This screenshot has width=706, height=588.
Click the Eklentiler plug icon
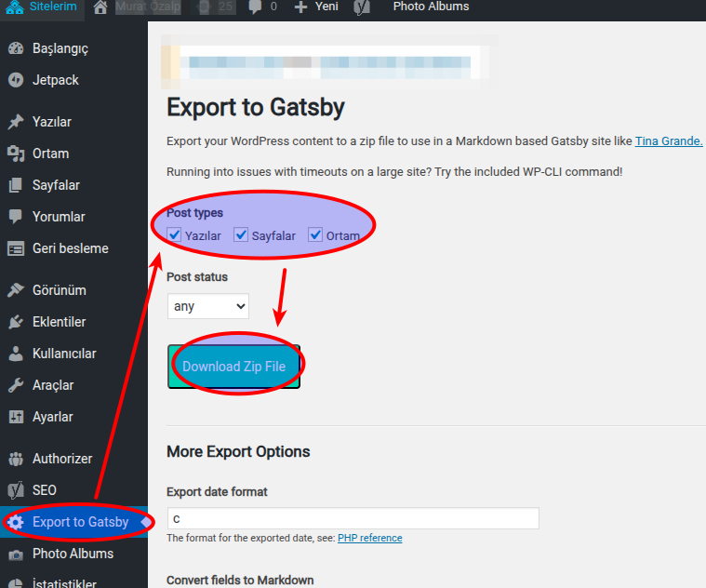click(16, 322)
